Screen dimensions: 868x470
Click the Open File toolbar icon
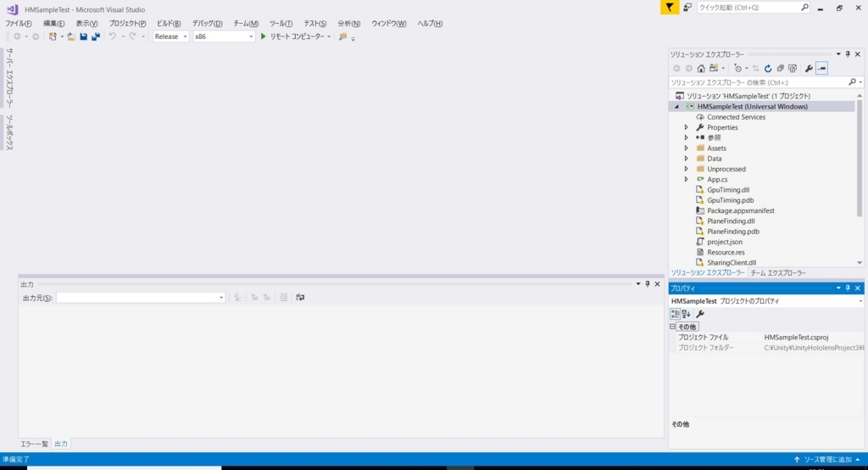71,36
